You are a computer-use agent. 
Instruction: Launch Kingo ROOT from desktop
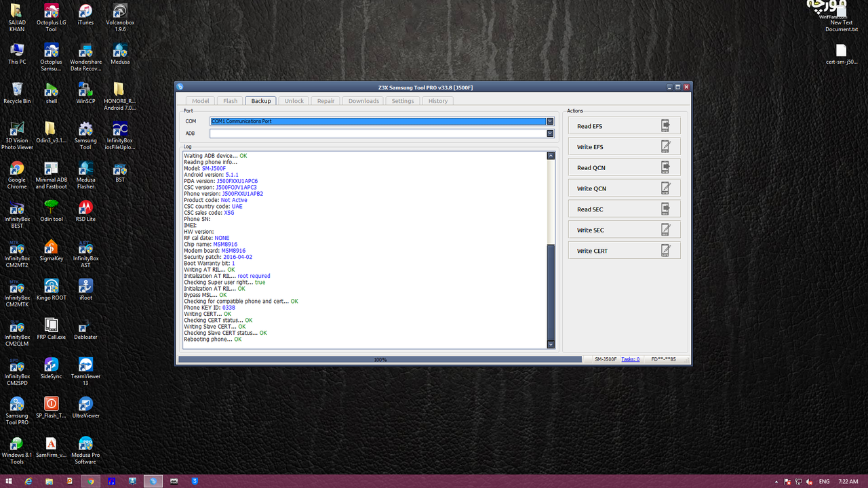51,289
